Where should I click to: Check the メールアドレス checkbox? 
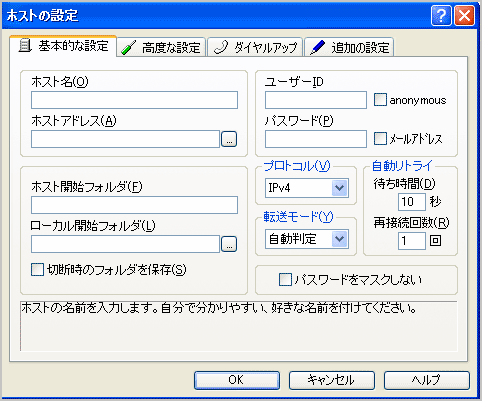(x=380, y=139)
